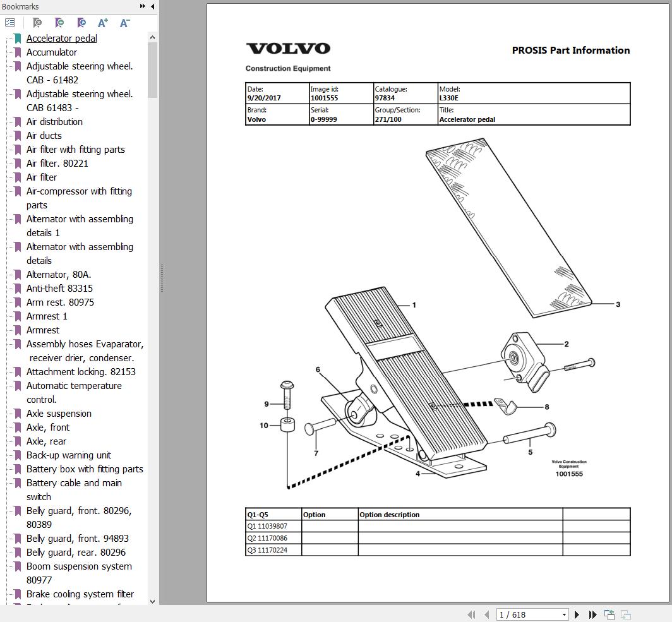Viewport: 672px width, 622px height.
Task: Expand the bookmarks panel with the double-arrow icon
Action: [143, 6]
